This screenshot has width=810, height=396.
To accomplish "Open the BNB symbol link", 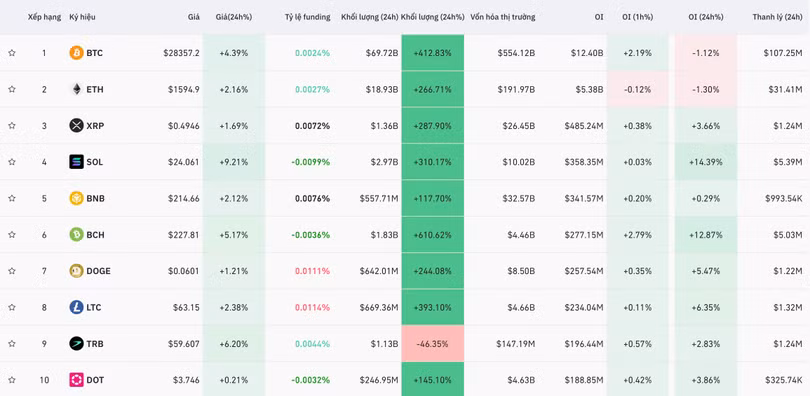I will [95, 198].
